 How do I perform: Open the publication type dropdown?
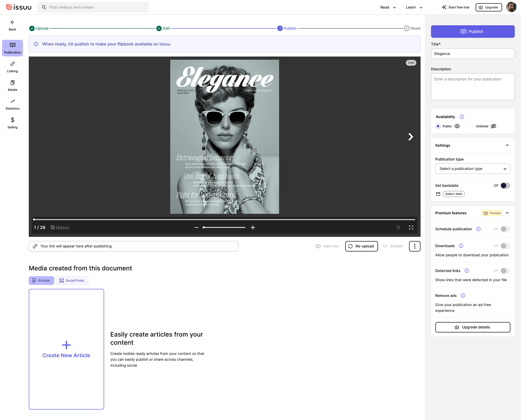pos(472,169)
